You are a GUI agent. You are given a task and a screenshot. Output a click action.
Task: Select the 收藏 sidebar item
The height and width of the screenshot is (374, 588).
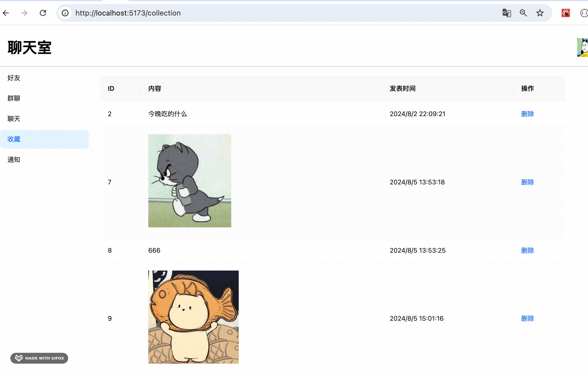(14, 139)
